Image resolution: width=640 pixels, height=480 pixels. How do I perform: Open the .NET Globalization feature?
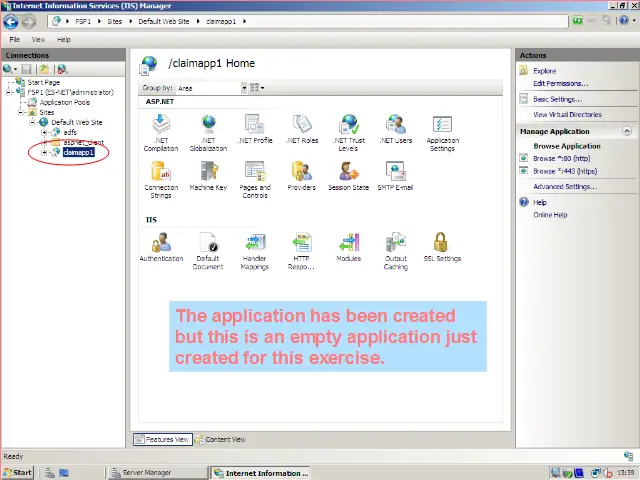point(208,125)
